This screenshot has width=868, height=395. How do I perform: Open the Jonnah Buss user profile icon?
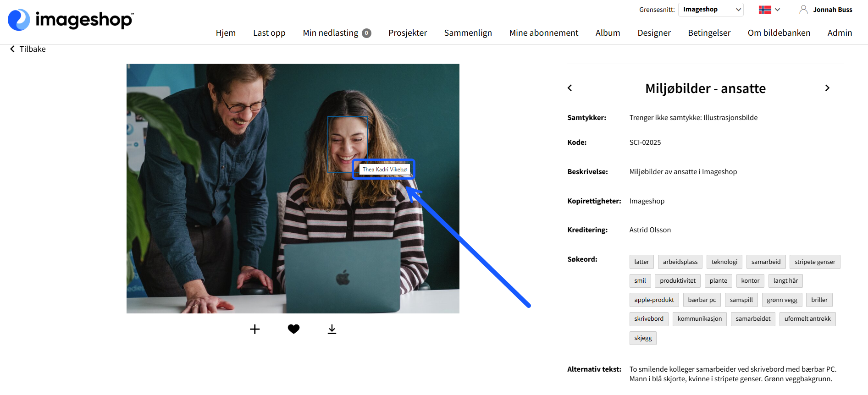pyautogui.click(x=803, y=10)
